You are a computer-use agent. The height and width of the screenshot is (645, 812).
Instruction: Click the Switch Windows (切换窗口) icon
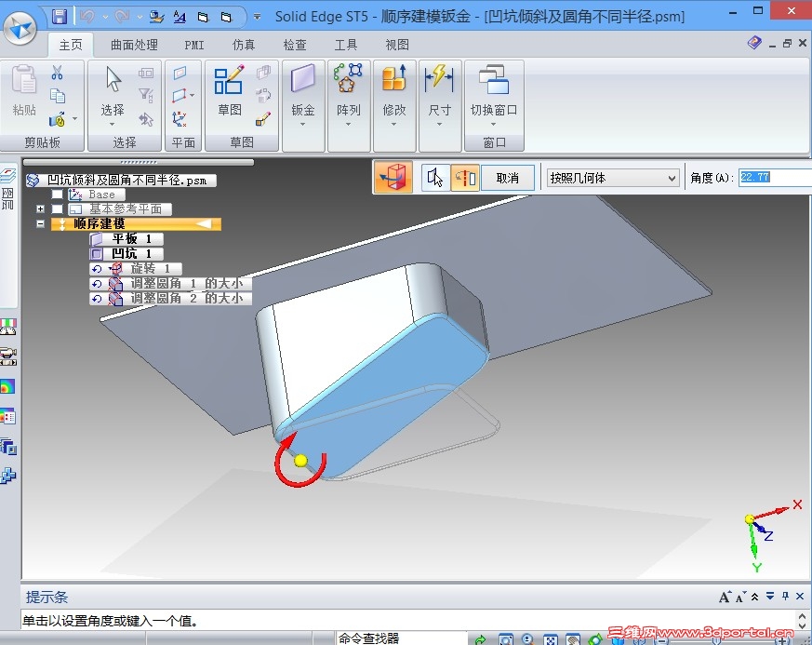coord(494,80)
